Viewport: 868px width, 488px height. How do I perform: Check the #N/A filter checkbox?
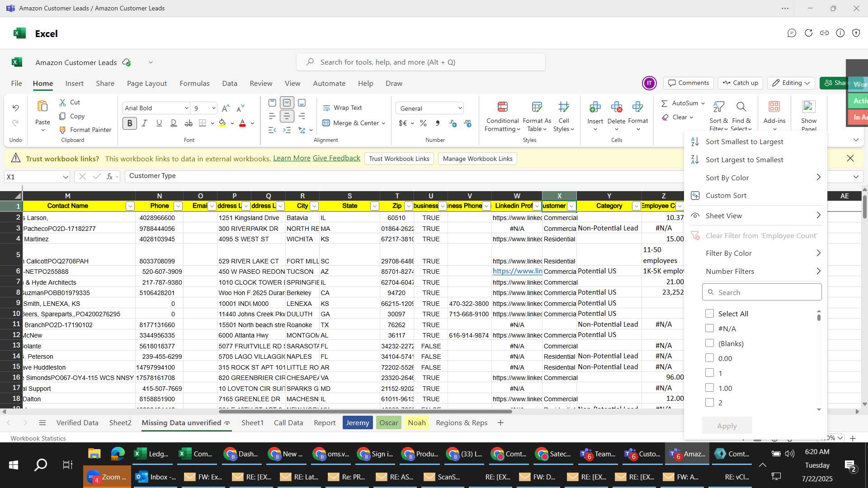coord(709,328)
